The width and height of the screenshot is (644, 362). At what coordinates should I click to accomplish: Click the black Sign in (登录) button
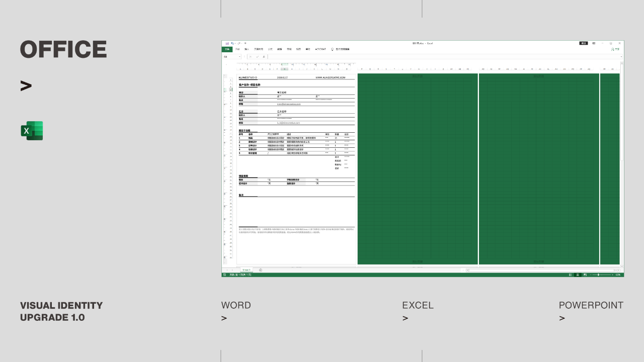[x=584, y=43]
